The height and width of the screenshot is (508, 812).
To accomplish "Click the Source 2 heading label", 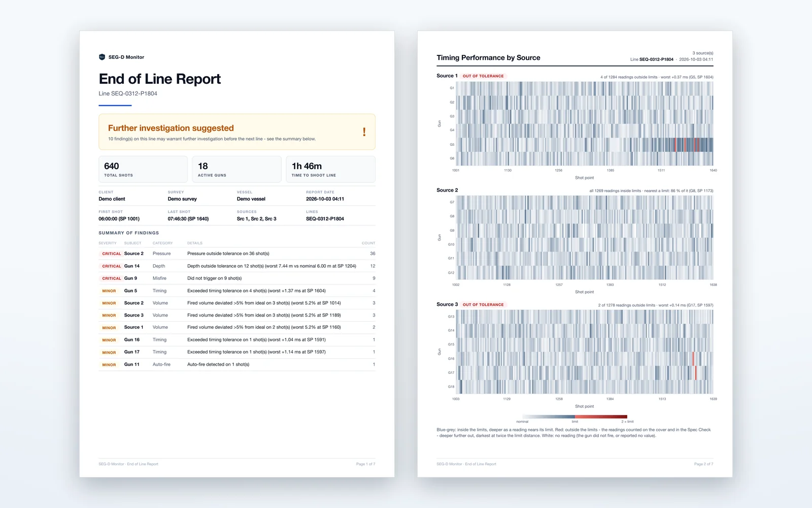I will pos(447,190).
